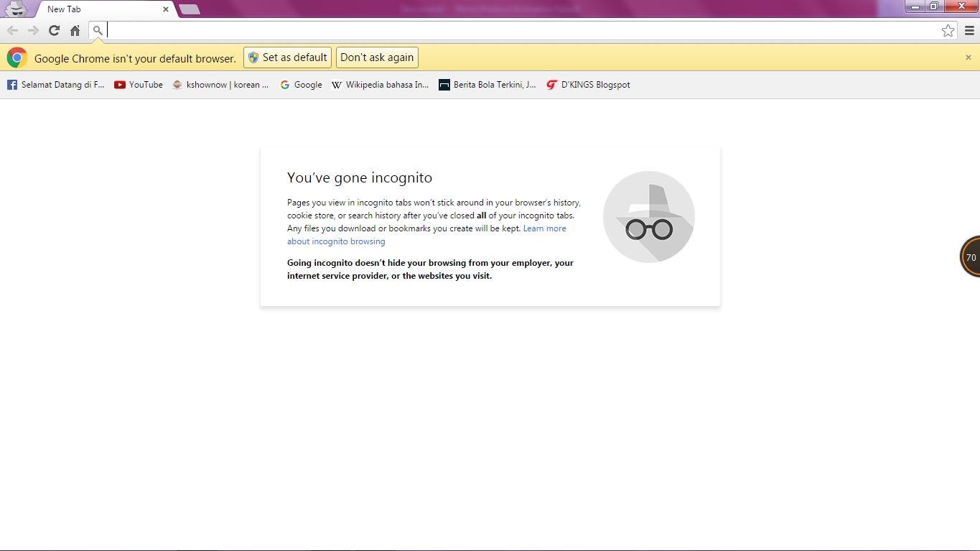Image resolution: width=980 pixels, height=551 pixels.
Task: Click the incognito spy icon on the title bar
Action: [16, 8]
